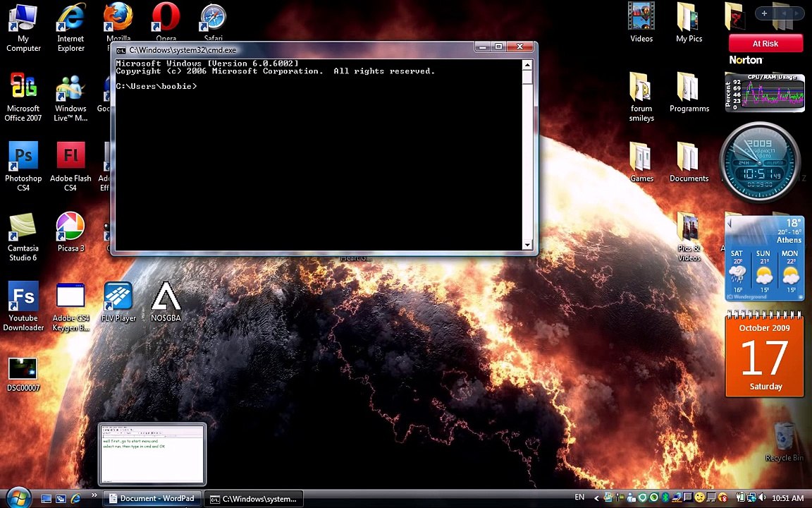Expand hidden tray icons arrow

pyautogui.click(x=596, y=498)
